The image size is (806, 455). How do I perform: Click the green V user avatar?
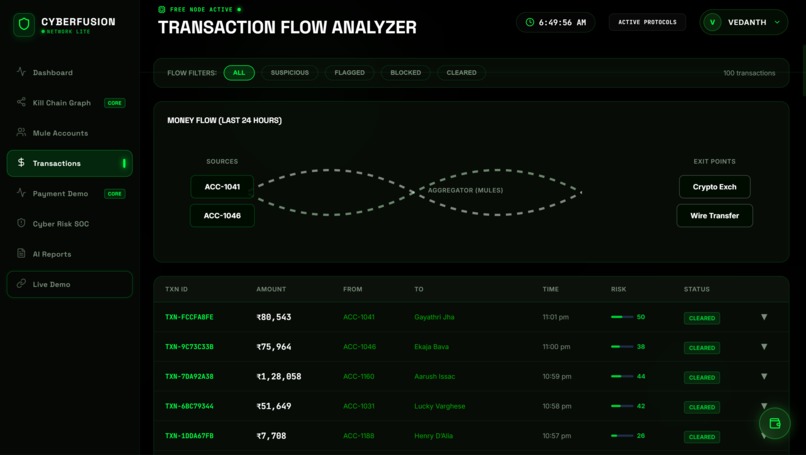[x=712, y=22]
